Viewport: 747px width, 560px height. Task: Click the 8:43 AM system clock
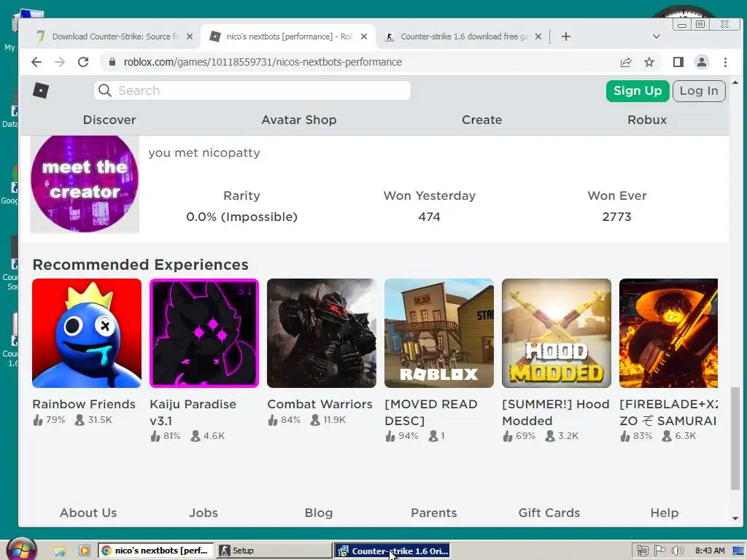(709, 551)
